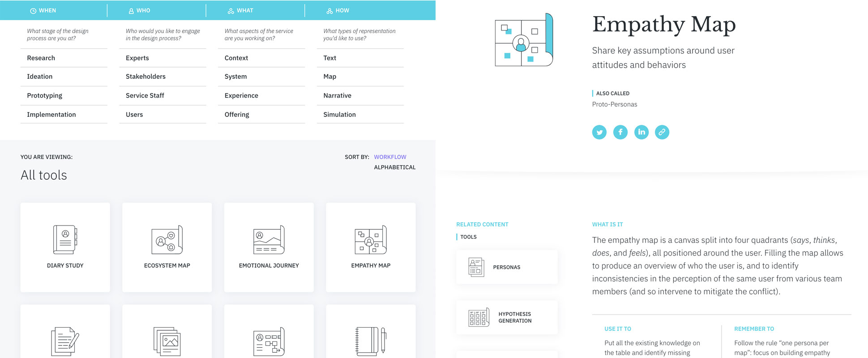The image size is (868, 358).
Task: Sort tools by Alphabetical order
Action: coord(394,167)
